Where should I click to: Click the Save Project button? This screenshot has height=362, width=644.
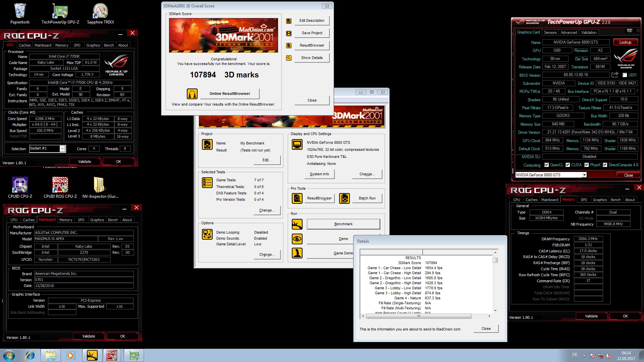[312, 33]
